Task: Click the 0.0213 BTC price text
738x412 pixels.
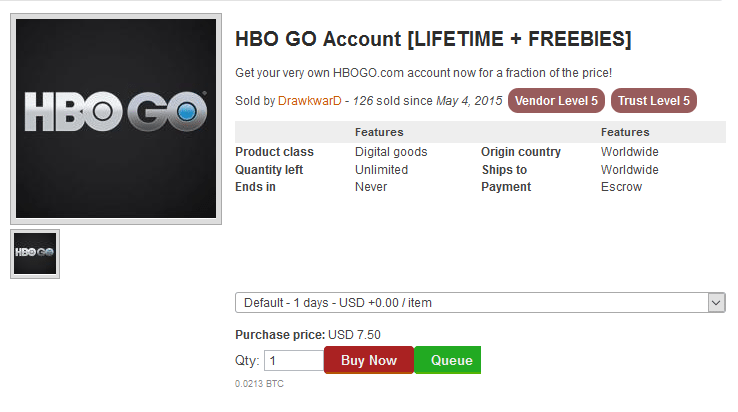Action: (x=259, y=384)
